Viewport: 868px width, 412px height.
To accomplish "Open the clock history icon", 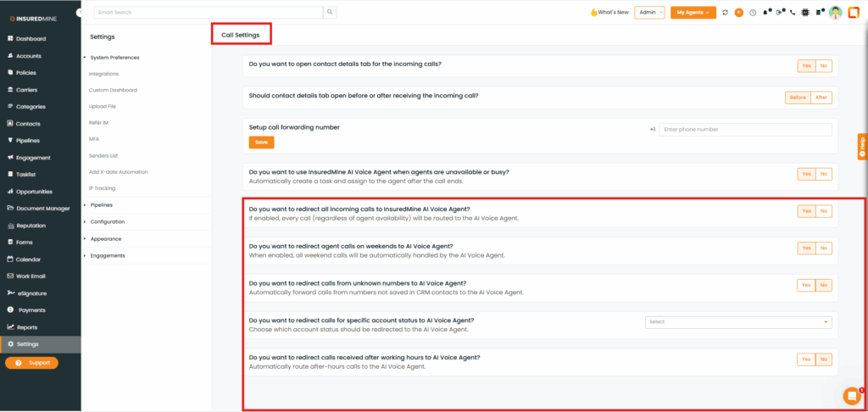I will (x=753, y=13).
